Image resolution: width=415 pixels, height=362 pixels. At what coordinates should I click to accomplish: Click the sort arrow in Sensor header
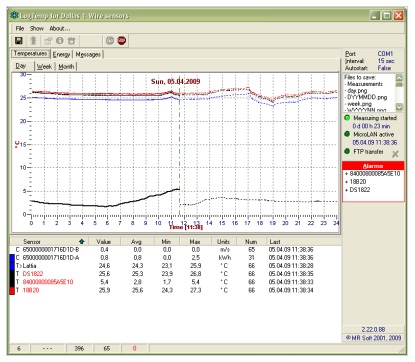[82, 241]
